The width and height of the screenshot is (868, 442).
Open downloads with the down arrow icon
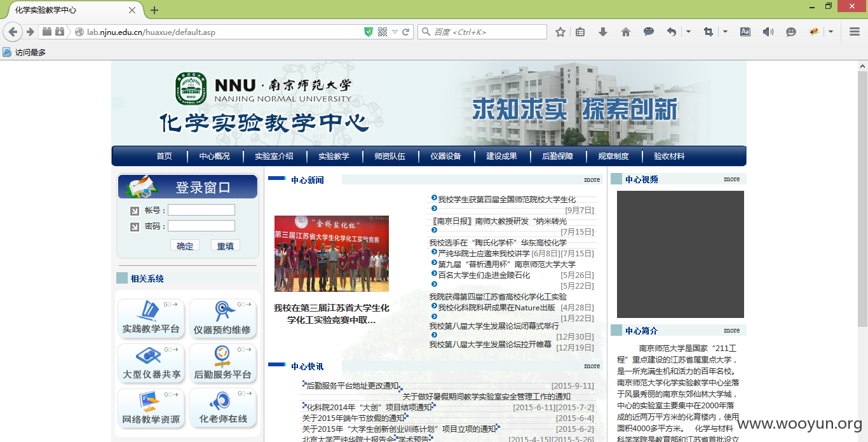click(603, 32)
